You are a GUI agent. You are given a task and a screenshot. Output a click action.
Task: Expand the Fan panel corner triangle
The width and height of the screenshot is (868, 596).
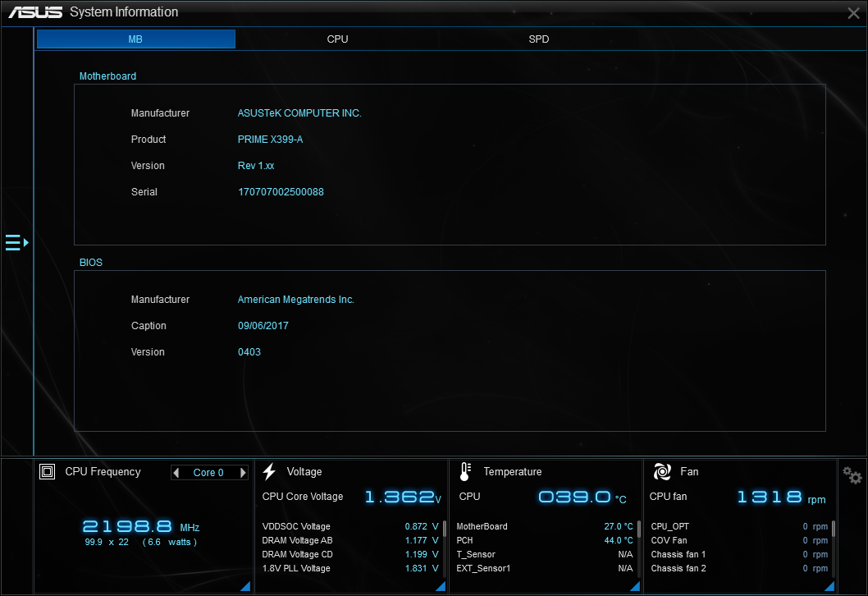coord(829,586)
